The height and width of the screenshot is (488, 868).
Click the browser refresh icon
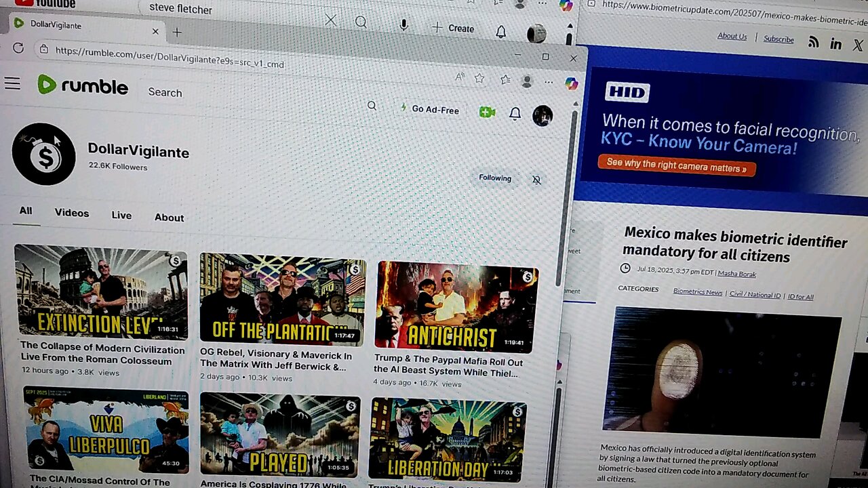click(18, 48)
